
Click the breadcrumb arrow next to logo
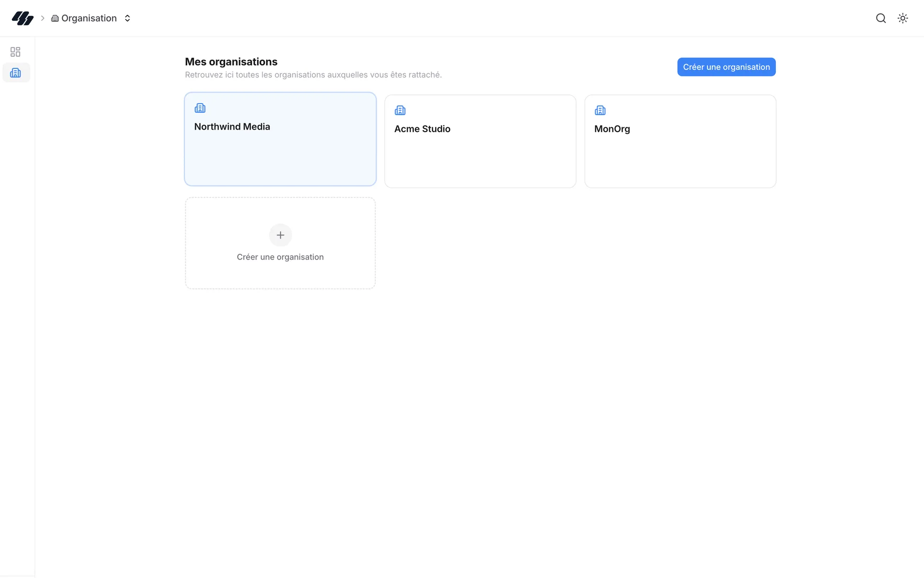[x=42, y=18]
